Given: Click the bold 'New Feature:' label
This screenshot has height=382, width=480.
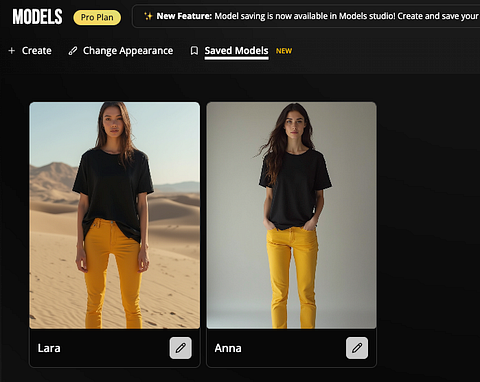Looking at the screenshot, I should coord(184,16).
